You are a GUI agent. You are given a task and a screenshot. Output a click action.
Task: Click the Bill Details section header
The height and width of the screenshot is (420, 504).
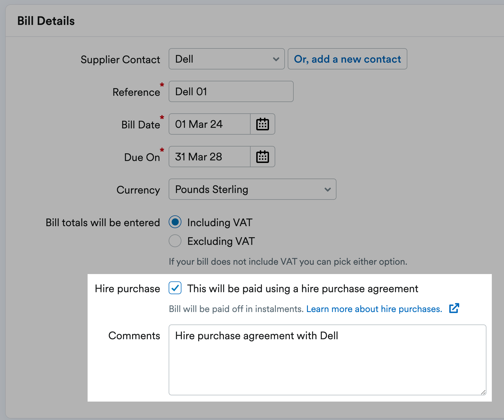(46, 20)
